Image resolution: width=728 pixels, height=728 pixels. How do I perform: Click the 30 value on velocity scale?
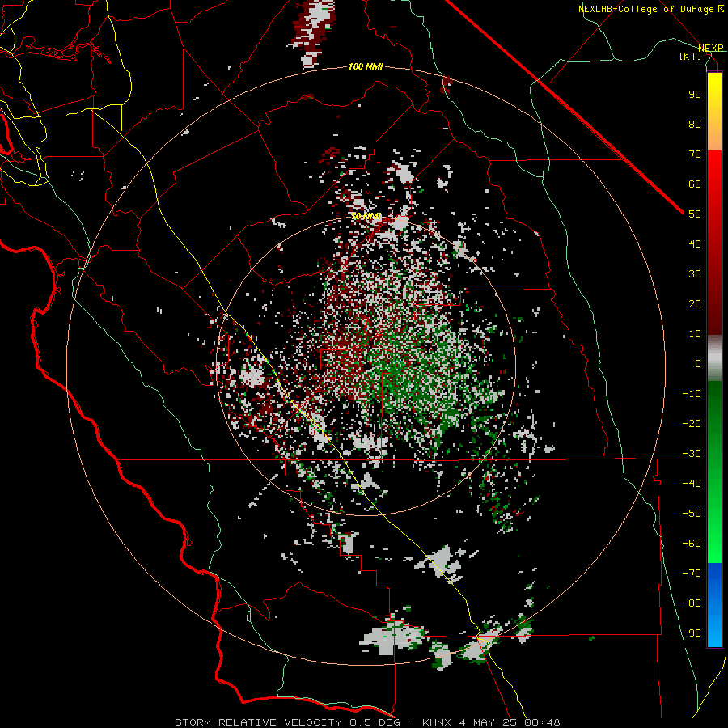coord(695,274)
